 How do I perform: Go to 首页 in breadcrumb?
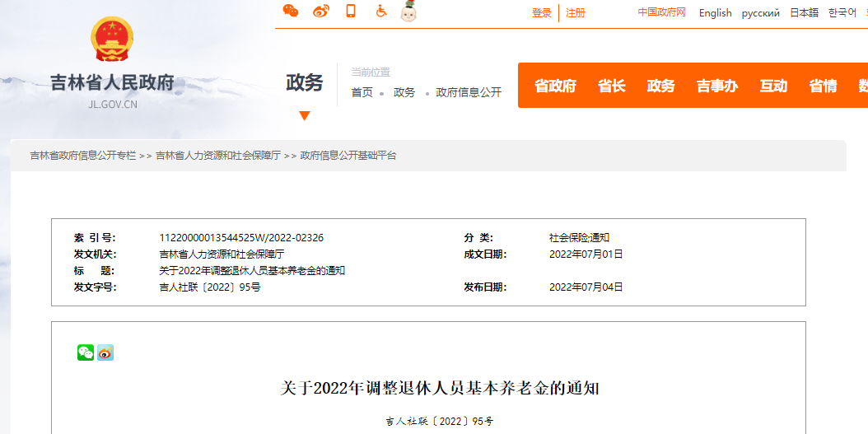click(362, 92)
